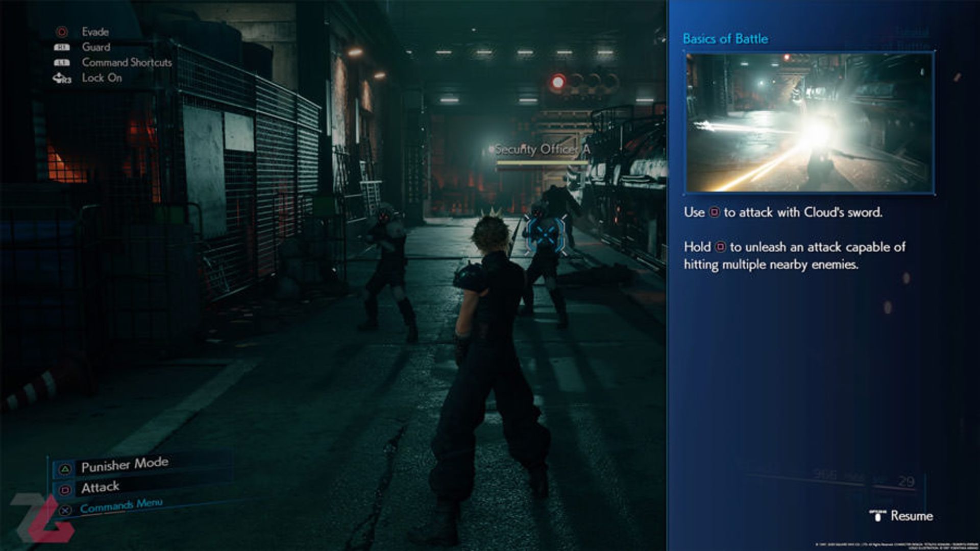
Task: Click the Guard control hint label
Action: pyautogui.click(x=96, y=47)
